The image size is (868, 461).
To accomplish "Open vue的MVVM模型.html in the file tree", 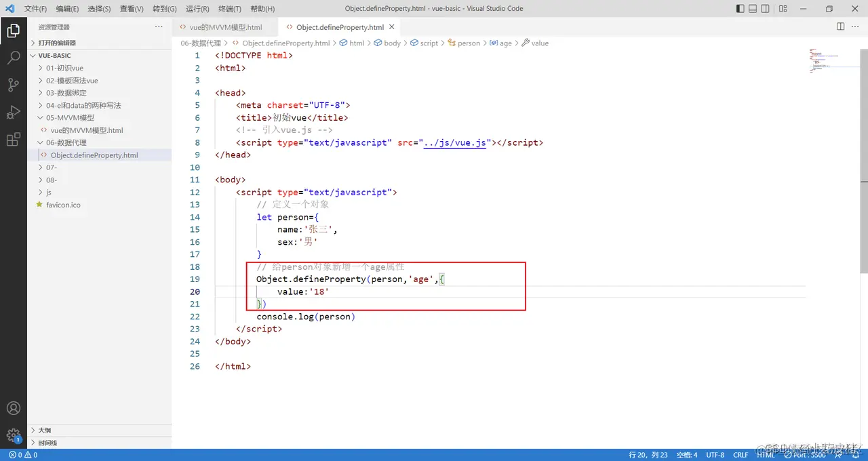I will [x=99, y=130].
